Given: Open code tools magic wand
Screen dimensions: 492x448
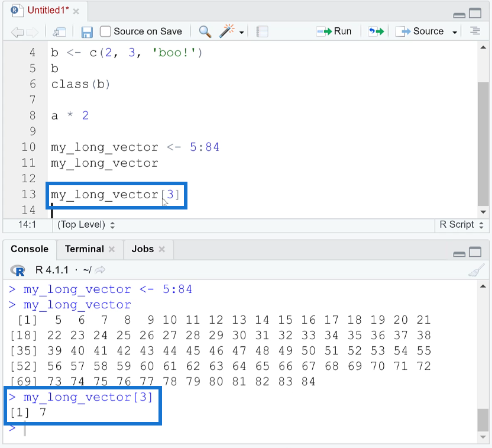Looking at the screenshot, I should pos(227,31).
